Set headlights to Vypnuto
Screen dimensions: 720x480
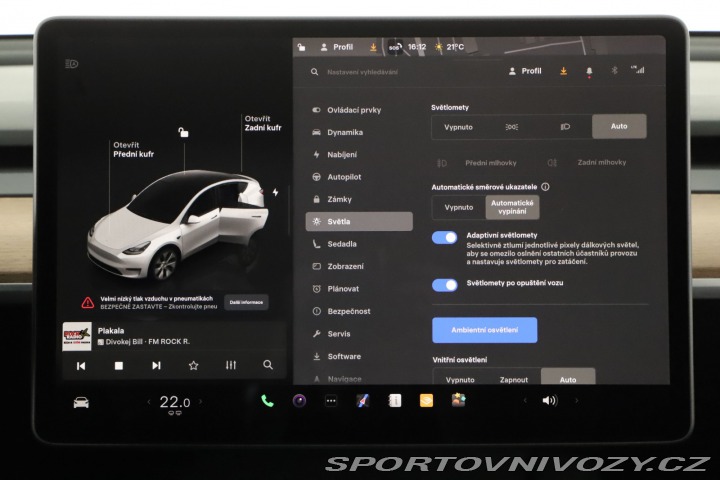tap(458, 127)
